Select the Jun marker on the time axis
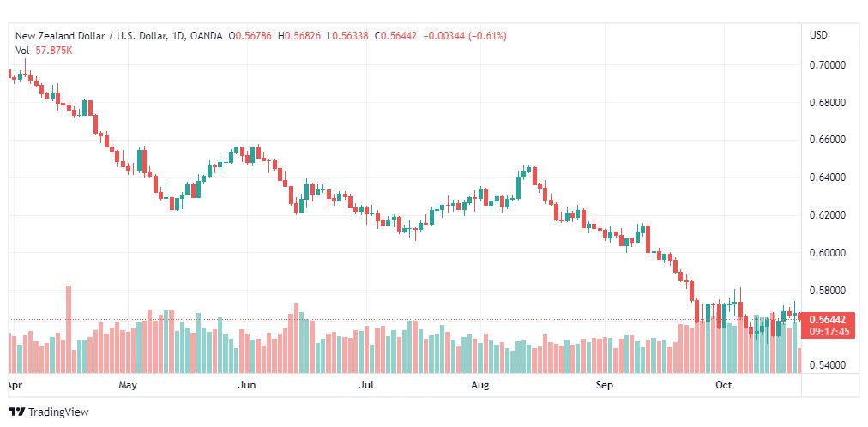The height and width of the screenshot is (427, 868). (246, 385)
